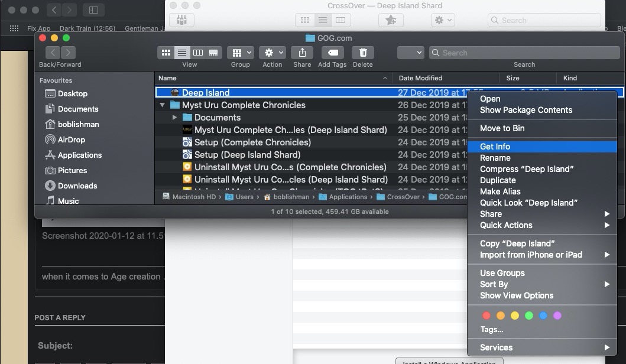Click the Delete trash toolbar icon
Viewport: 626px width, 364px height.
[363, 53]
